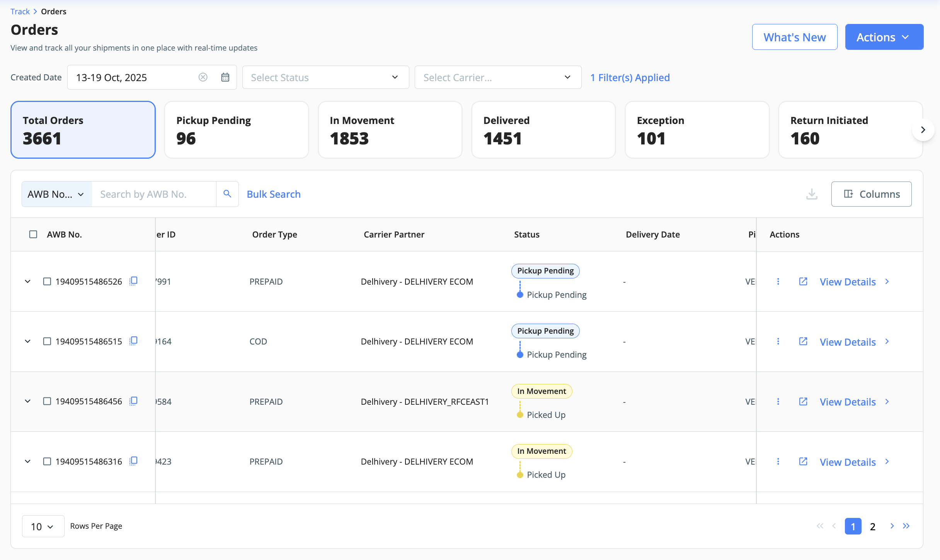Click the Search by AWB No. field

(x=154, y=194)
